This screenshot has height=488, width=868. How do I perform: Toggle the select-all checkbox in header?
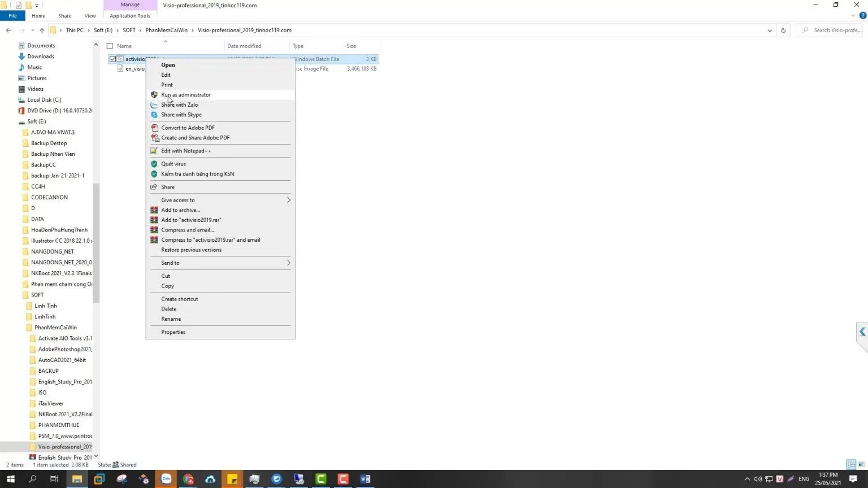tap(110, 46)
